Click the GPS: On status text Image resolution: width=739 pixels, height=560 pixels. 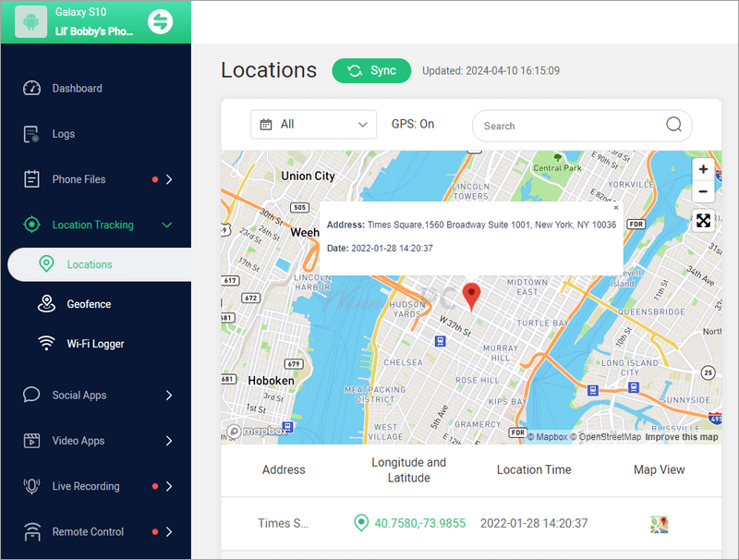pyautogui.click(x=413, y=124)
